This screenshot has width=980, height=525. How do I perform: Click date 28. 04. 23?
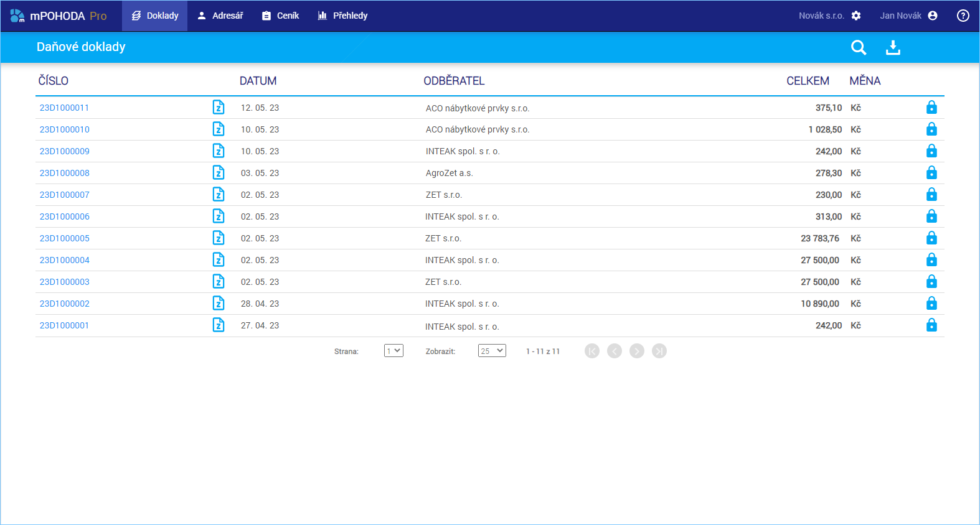coord(260,304)
